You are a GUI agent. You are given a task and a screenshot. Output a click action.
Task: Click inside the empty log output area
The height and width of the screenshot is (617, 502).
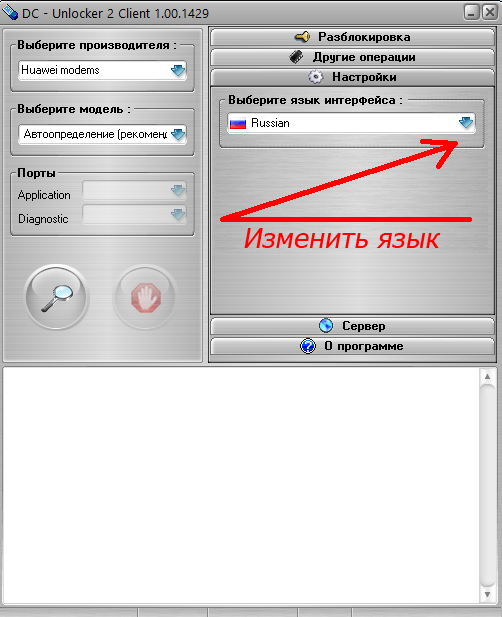(241, 486)
